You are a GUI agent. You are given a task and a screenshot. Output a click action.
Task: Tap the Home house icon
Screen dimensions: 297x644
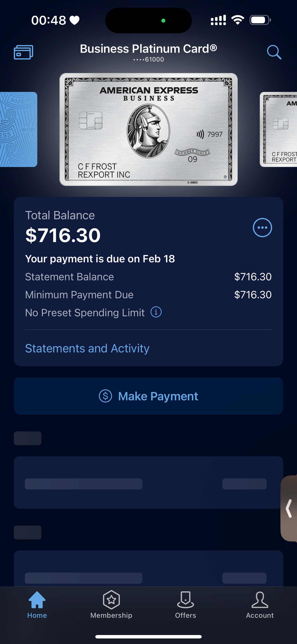37,600
